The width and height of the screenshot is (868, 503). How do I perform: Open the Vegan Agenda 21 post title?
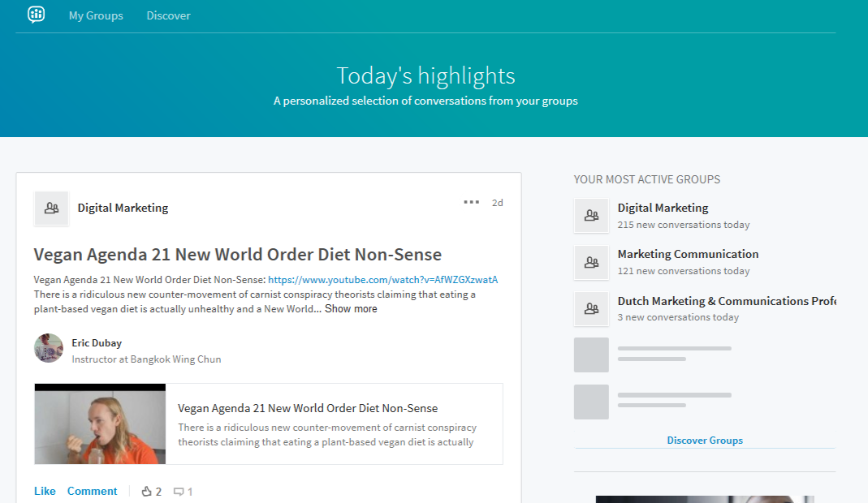(237, 254)
